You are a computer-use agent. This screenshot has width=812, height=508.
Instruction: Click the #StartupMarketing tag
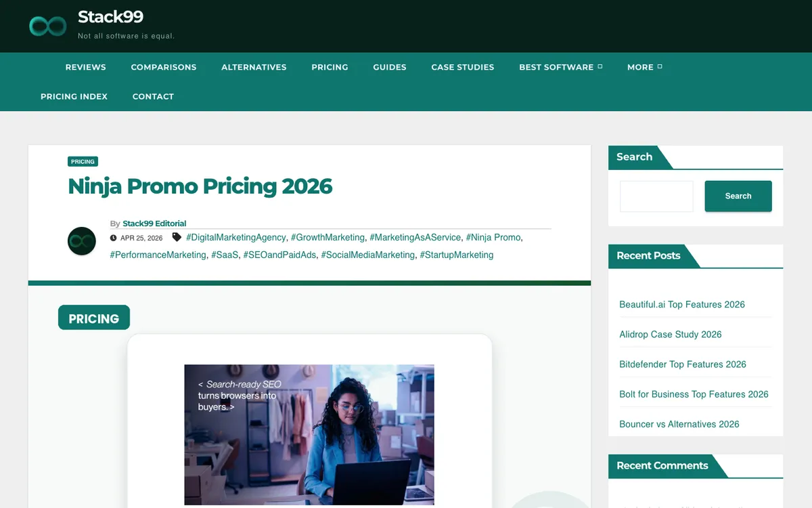point(457,255)
